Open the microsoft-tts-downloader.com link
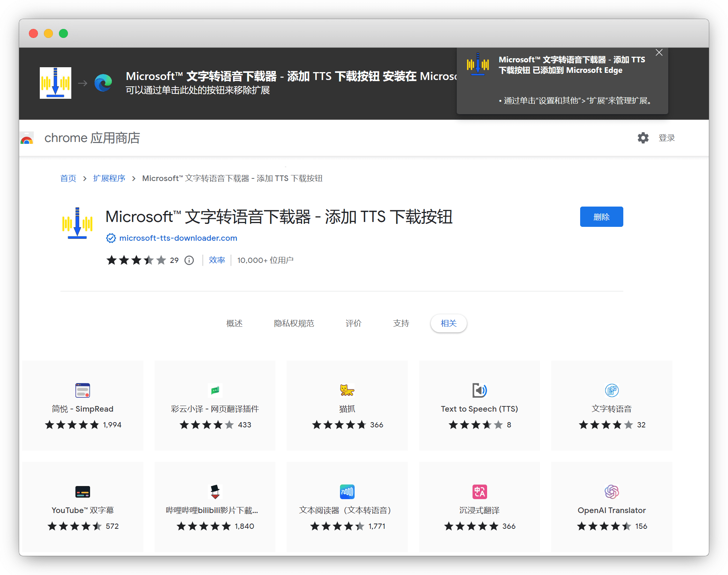Viewport: 728px width, 575px height. pyautogui.click(x=178, y=238)
